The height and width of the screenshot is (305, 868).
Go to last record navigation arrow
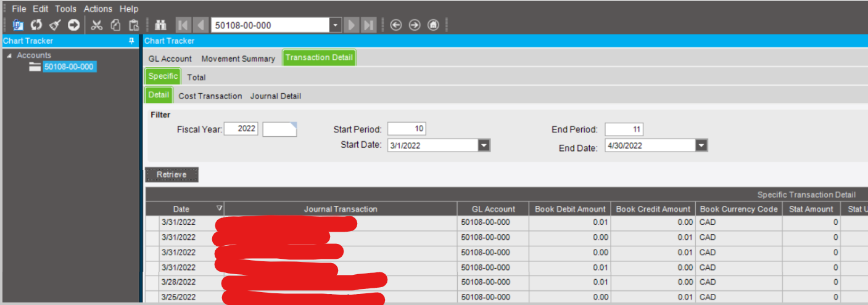(x=368, y=25)
